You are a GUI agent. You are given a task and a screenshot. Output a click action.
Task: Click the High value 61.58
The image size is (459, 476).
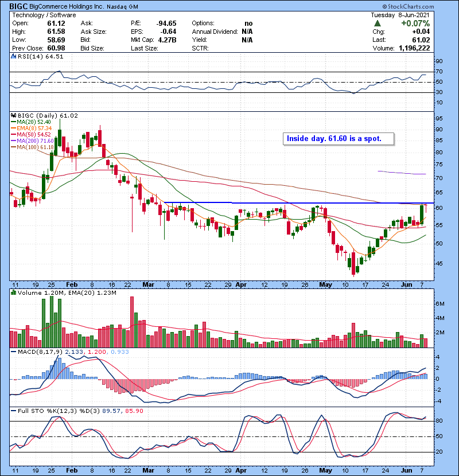pyautogui.click(x=56, y=32)
